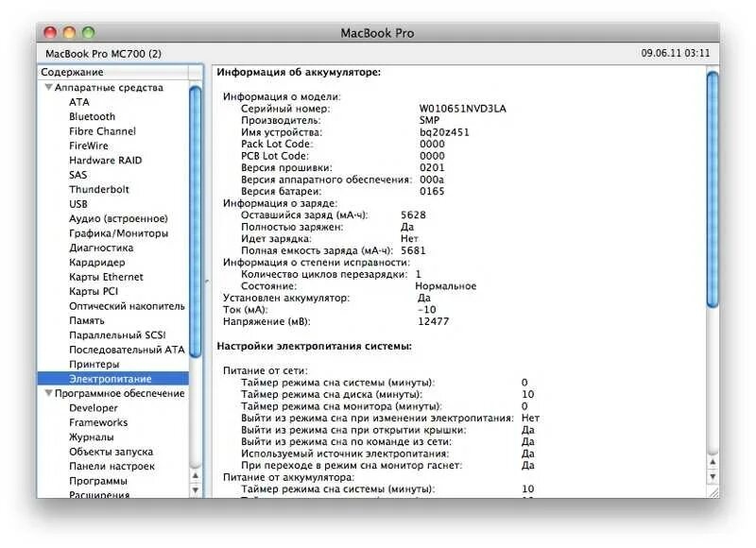756x548 pixels.
Task: Click the sidebar scroll up arrow
Action: click(x=196, y=475)
